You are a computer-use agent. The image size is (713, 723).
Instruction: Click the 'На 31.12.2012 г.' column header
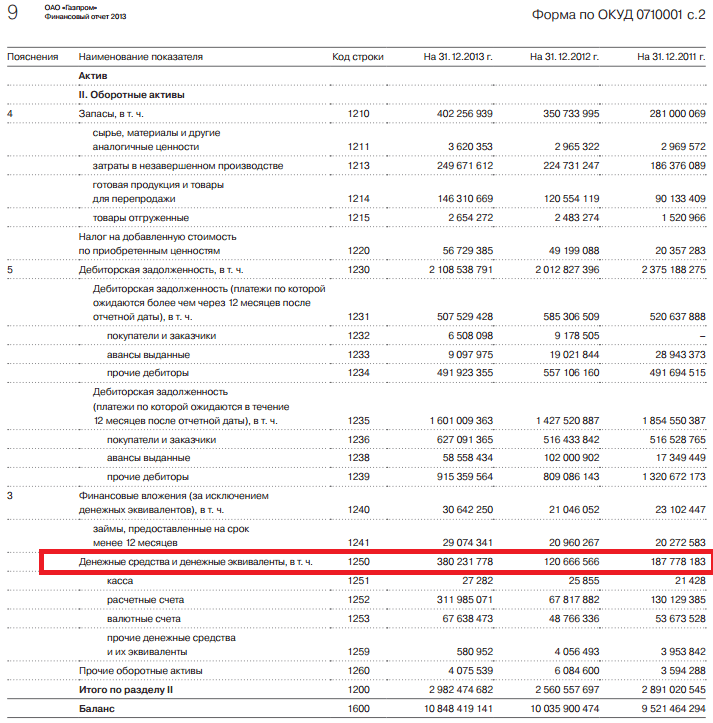(x=565, y=57)
